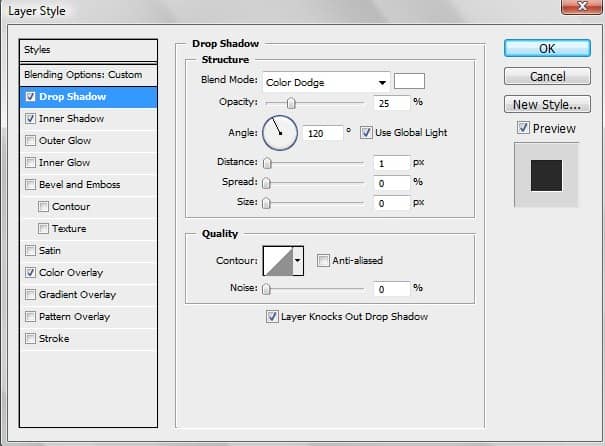Screen dimensions: 605x446
Task: Click the Distance value field
Action: (x=391, y=163)
